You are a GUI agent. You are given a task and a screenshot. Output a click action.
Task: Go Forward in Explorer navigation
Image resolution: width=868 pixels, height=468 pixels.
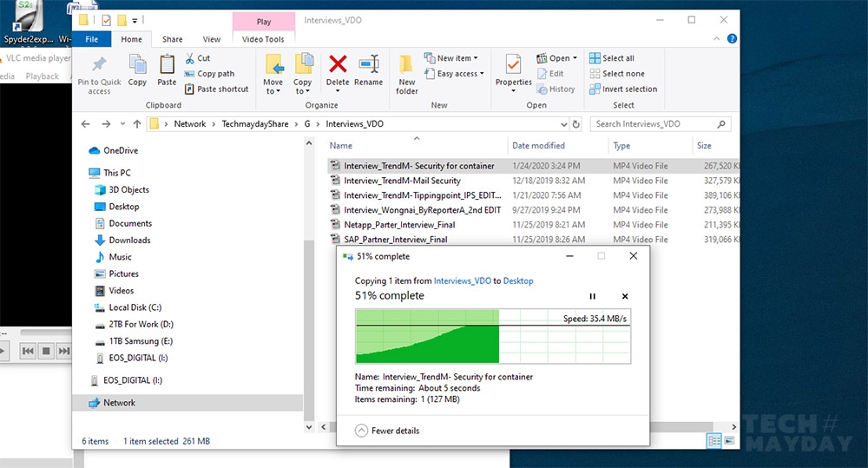tap(106, 124)
